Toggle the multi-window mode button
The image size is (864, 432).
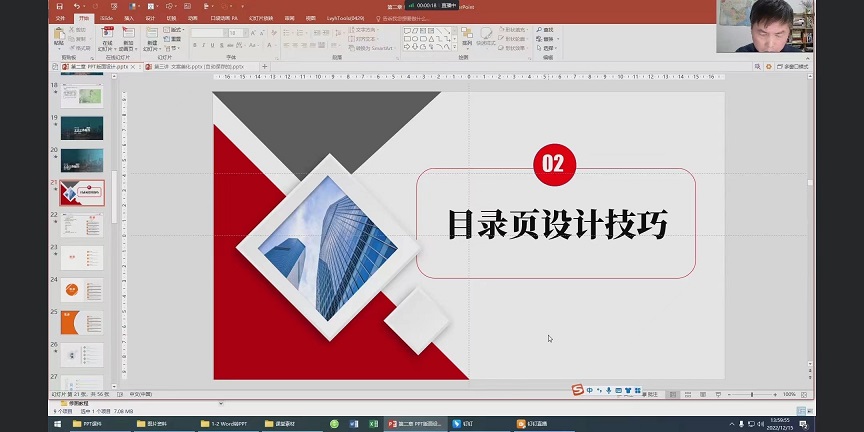[x=792, y=67]
